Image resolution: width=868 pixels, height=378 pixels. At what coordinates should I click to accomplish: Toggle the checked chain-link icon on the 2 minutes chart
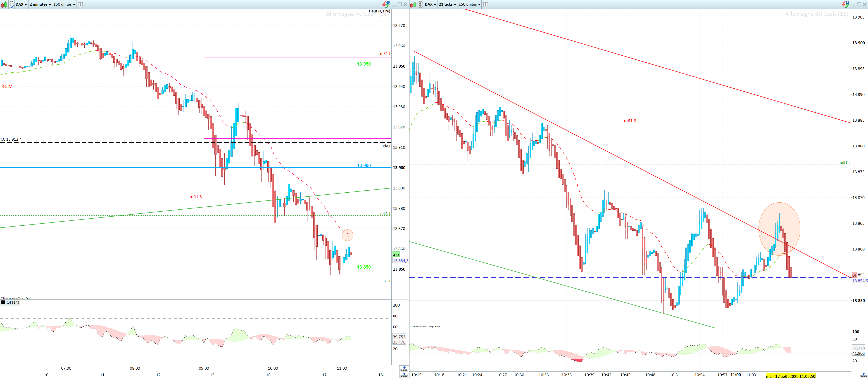(x=12, y=4)
